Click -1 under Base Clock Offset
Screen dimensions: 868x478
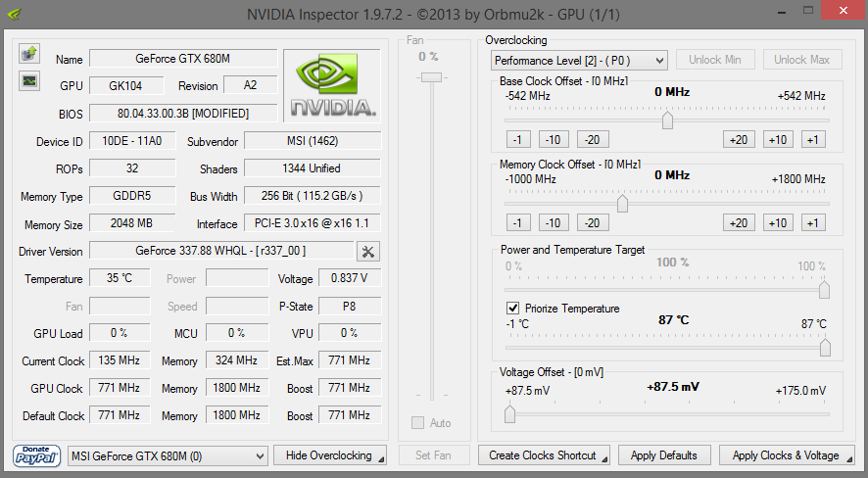point(518,139)
